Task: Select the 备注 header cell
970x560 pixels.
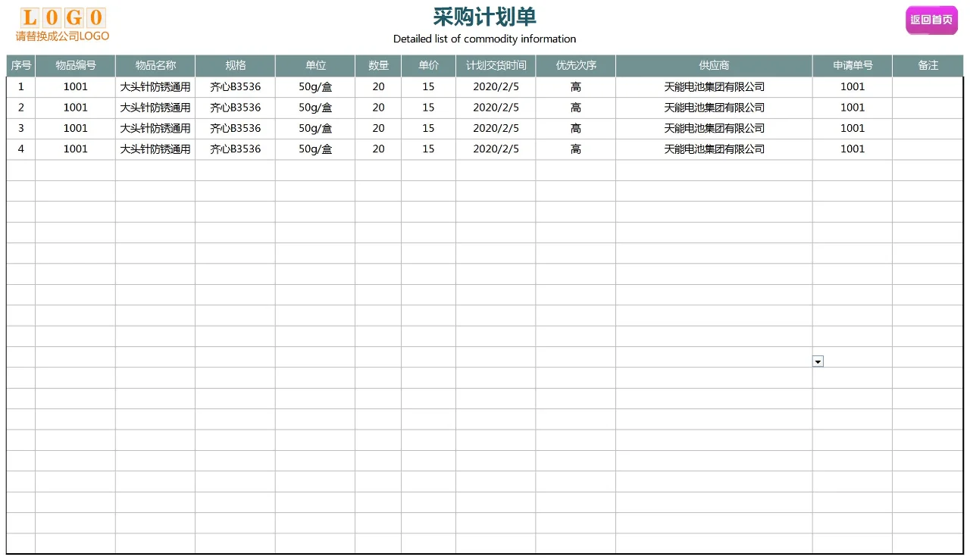Action: [x=928, y=66]
